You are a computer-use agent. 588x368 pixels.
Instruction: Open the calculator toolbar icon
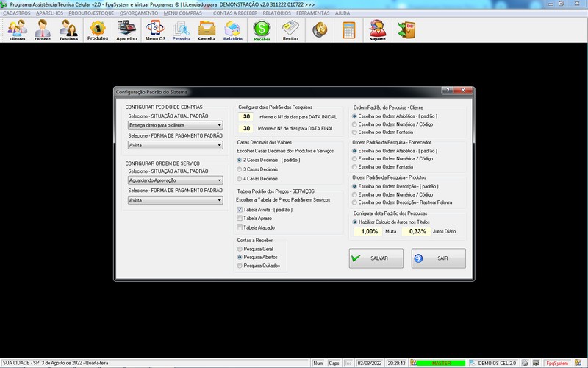coord(348,30)
